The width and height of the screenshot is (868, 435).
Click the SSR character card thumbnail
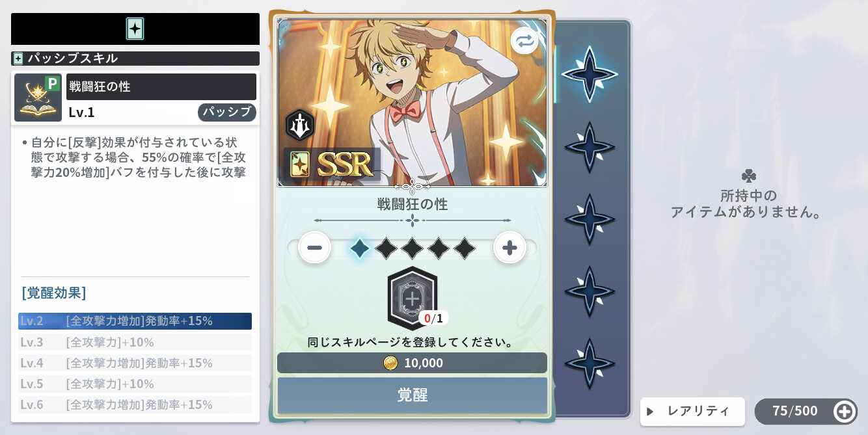point(413,103)
